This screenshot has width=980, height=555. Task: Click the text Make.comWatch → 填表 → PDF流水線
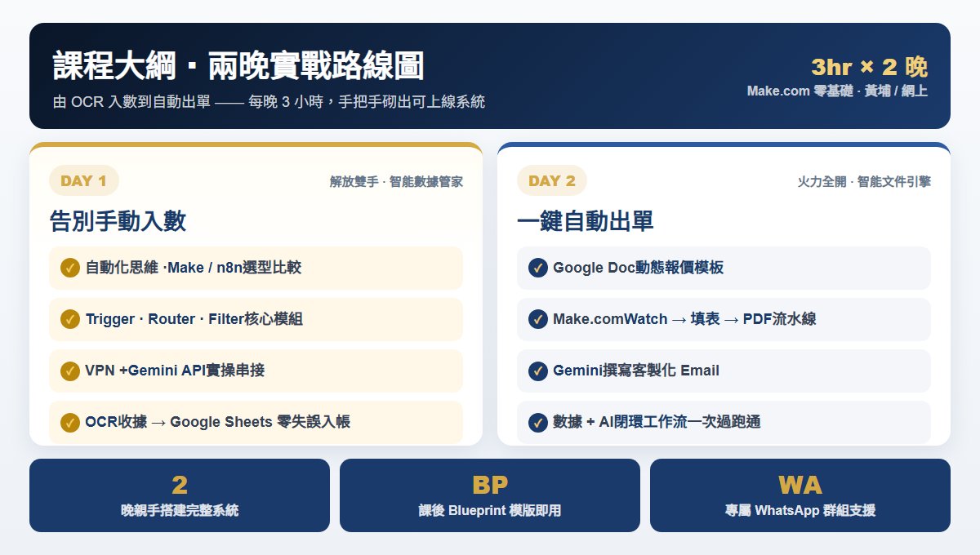684,319
